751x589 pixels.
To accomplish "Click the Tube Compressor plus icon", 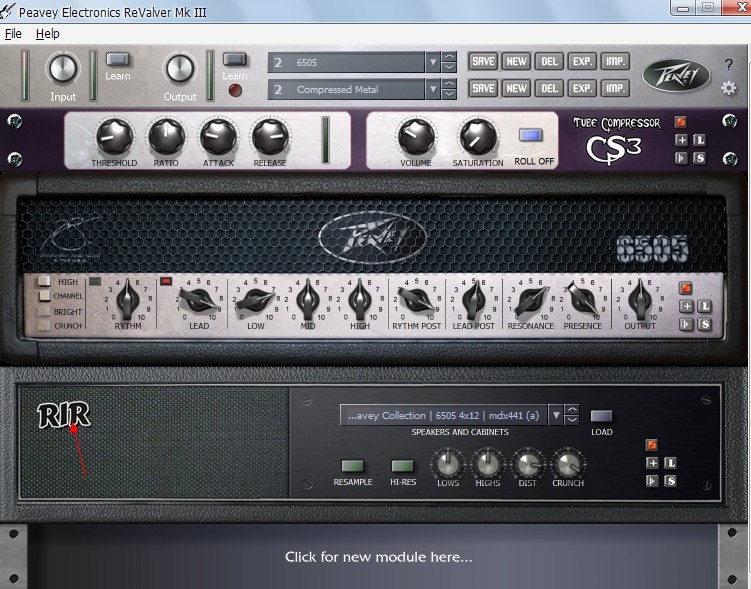I will click(681, 140).
